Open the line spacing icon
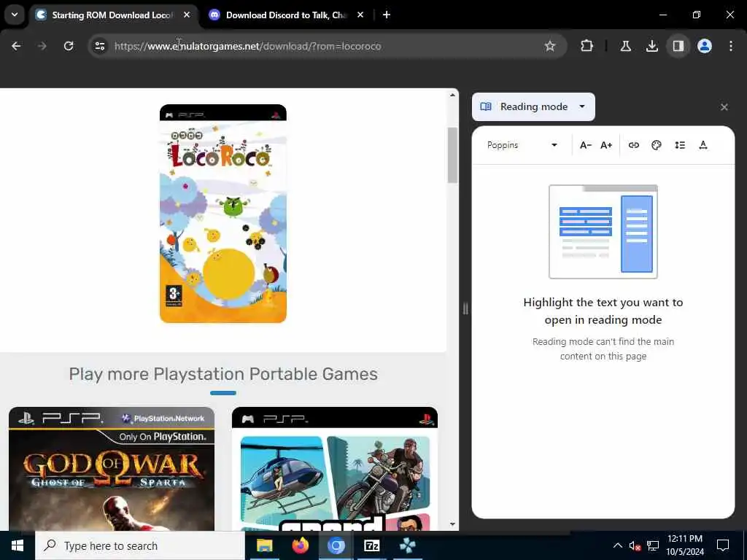 coord(680,145)
